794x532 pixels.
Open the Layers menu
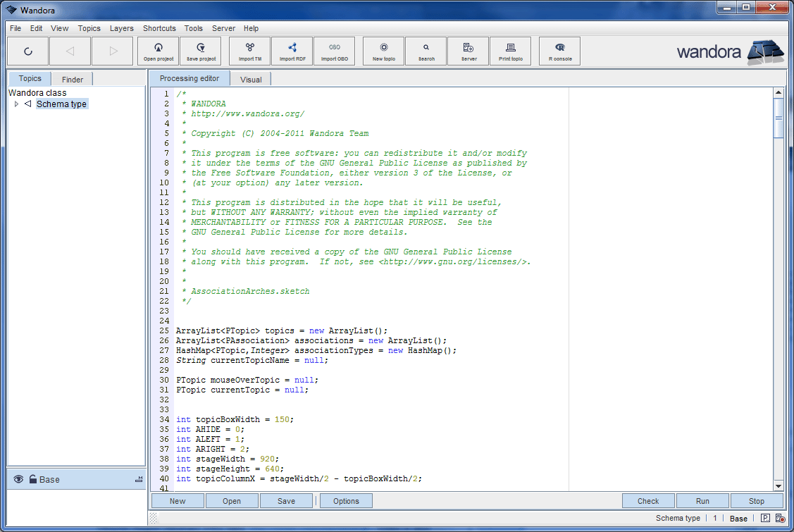(x=121, y=28)
